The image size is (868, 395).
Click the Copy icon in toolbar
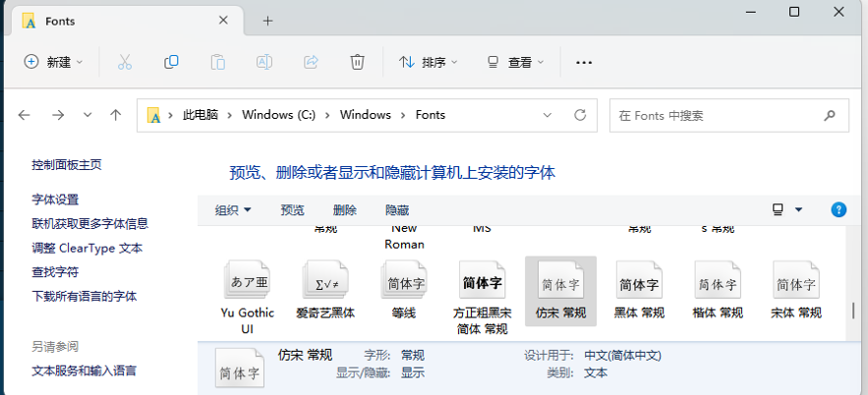point(171,62)
